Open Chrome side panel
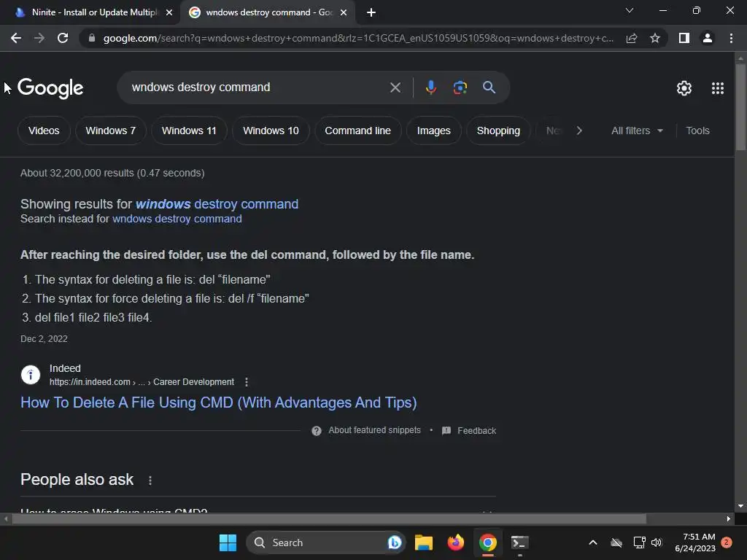Image resolution: width=747 pixels, height=560 pixels. tap(684, 38)
